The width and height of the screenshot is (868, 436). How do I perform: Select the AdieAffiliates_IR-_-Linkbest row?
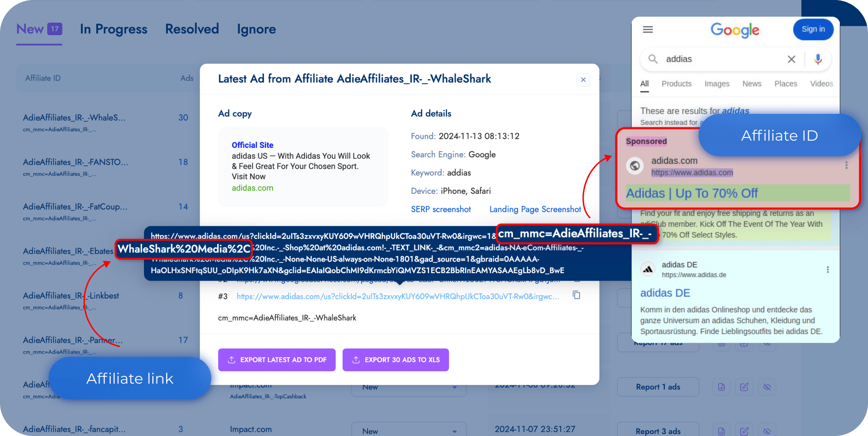point(71,295)
